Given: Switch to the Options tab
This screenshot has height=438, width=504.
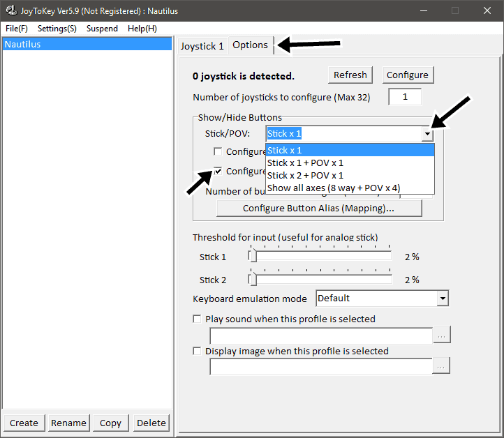Looking at the screenshot, I should click(x=251, y=45).
